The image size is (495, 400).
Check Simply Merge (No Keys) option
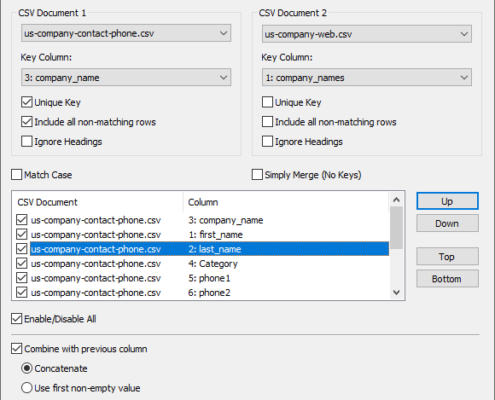click(x=257, y=175)
